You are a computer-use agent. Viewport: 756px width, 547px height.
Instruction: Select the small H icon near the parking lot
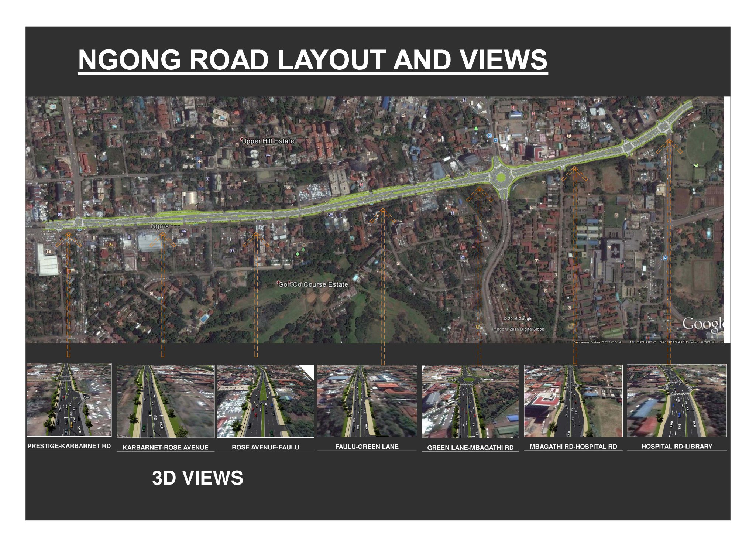361,184
